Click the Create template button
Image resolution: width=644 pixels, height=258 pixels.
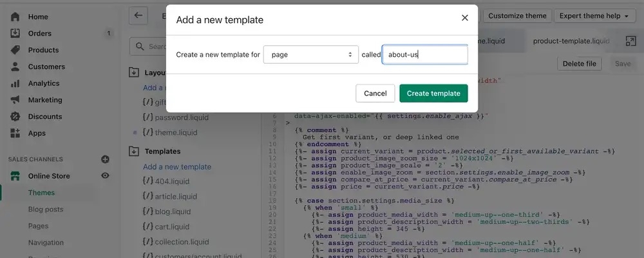click(x=433, y=94)
